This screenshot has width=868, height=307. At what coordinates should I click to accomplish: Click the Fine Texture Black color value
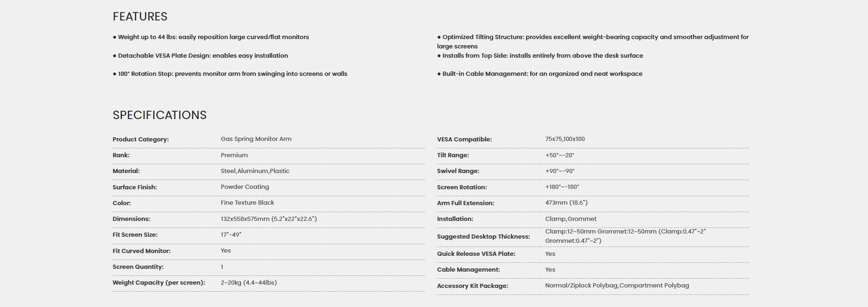(x=247, y=203)
